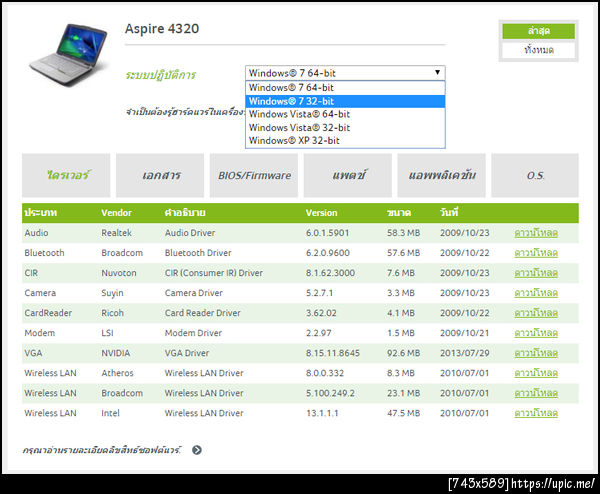The image size is (600, 494).
Task: Download the Nuvoton CIR Driver
Action: (536, 273)
